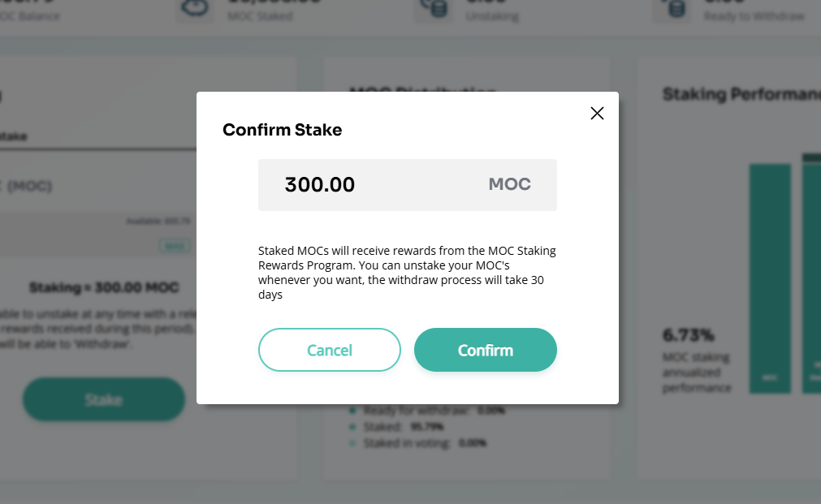Click the MOC Staked coin icon

pos(196,10)
